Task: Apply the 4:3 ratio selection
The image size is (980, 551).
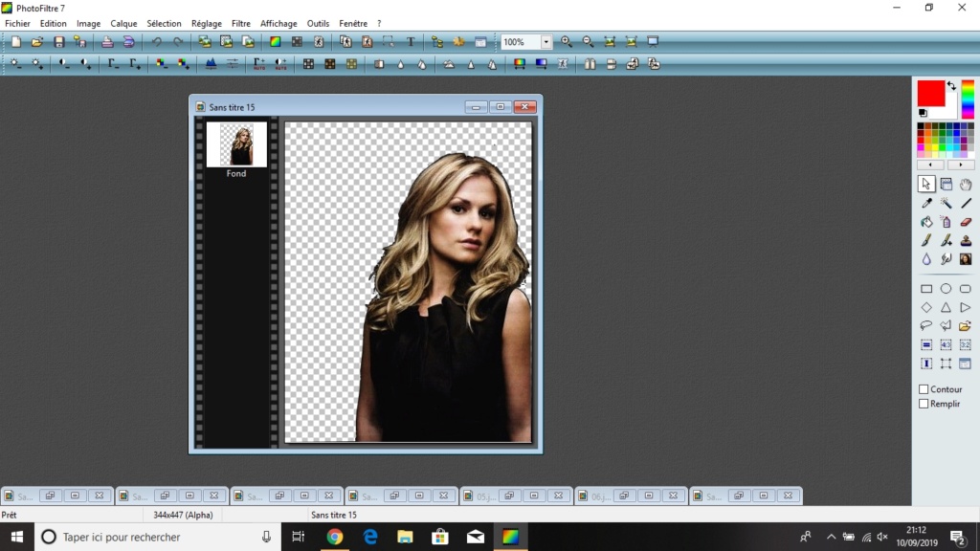Action: click(946, 344)
